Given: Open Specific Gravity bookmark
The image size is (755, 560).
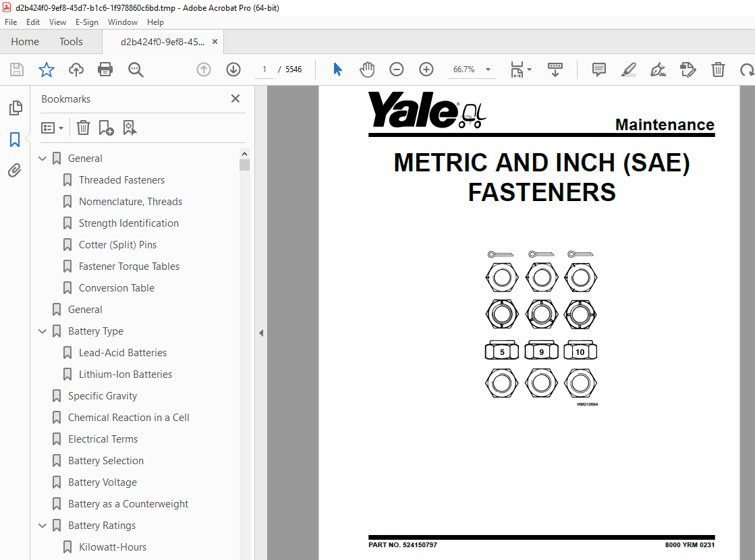Looking at the screenshot, I should (x=103, y=396).
